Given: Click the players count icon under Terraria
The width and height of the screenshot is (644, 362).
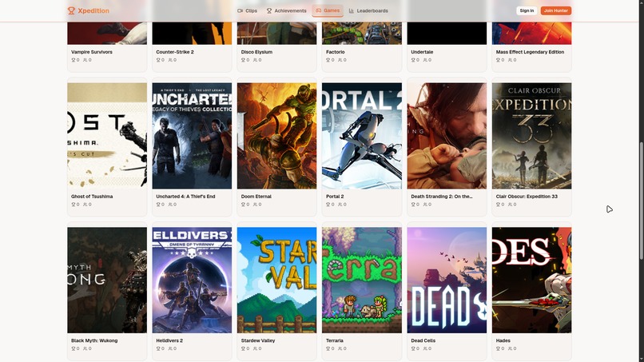Looking at the screenshot, I should (340, 348).
